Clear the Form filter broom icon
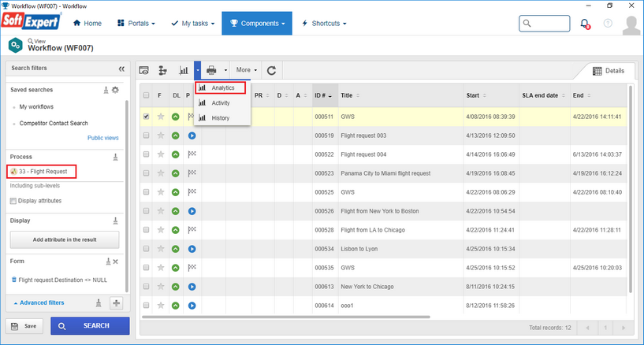Screen dimensions: 644x345 coord(108,262)
